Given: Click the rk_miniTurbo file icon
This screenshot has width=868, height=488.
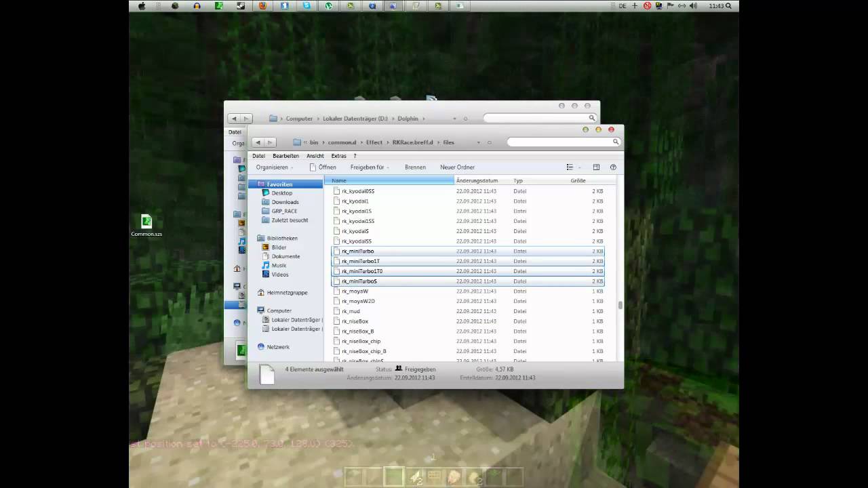Looking at the screenshot, I should (336, 251).
